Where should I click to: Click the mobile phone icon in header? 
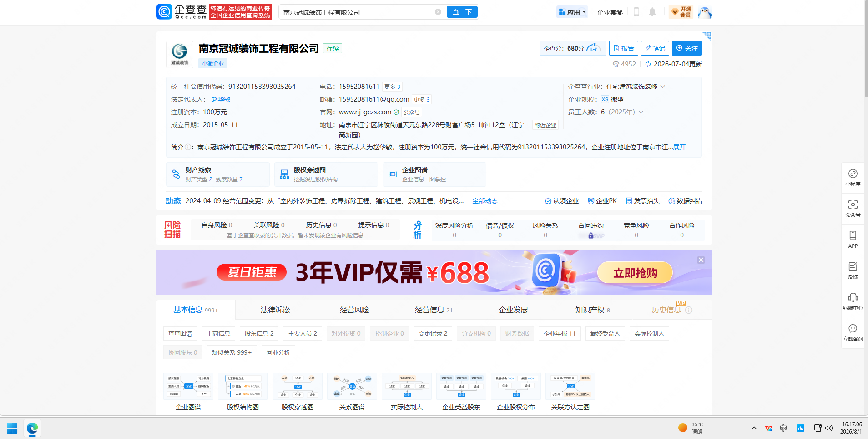point(636,12)
